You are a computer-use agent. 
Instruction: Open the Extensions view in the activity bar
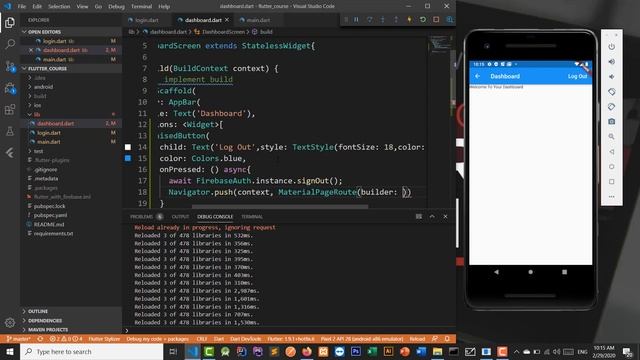click(10, 109)
